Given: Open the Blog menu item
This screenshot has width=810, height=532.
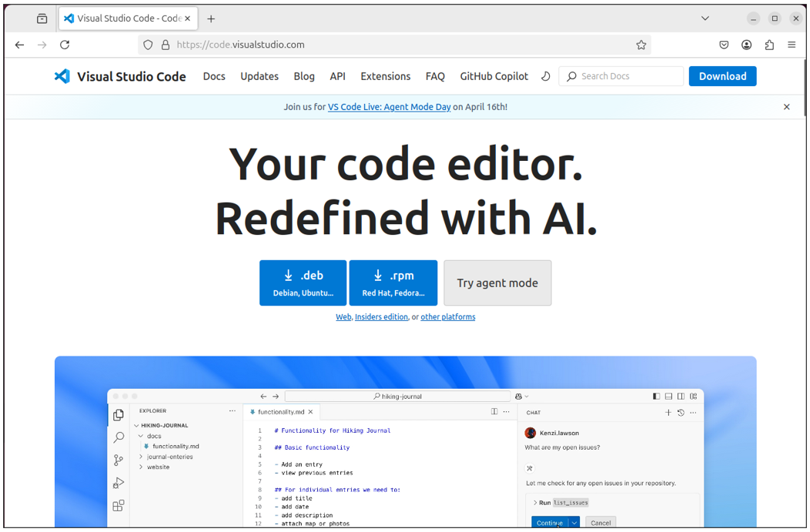Looking at the screenshot, I should tap(303, 76).
